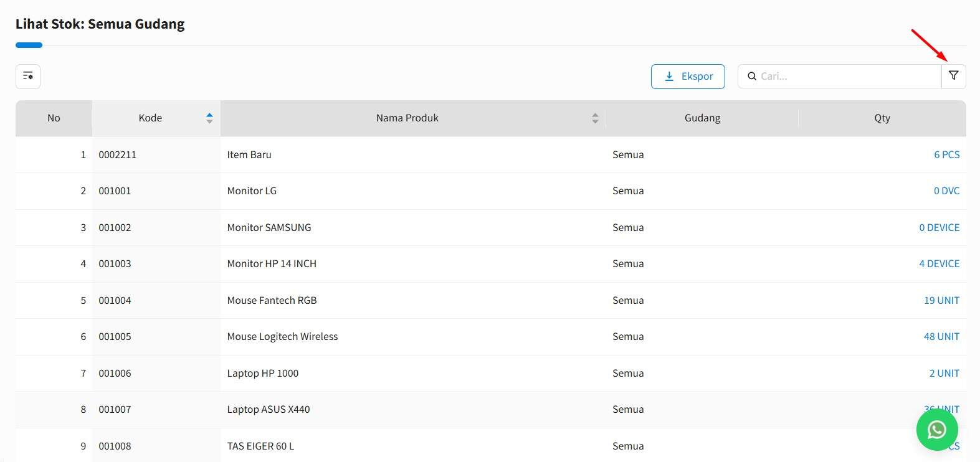Click the Monitor HP 14 INCH row
980x462 pixels.
491,263
